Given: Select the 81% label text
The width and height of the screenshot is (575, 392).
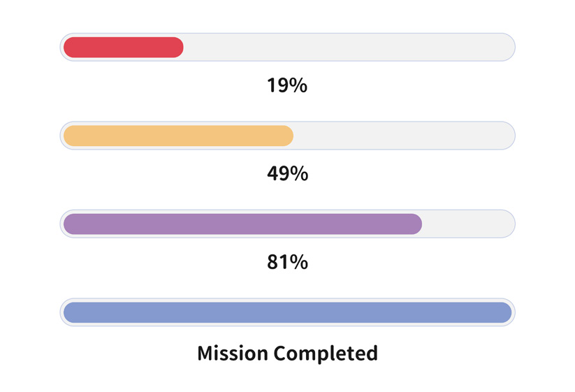Looking at the screenshot, I should (287, 262).
